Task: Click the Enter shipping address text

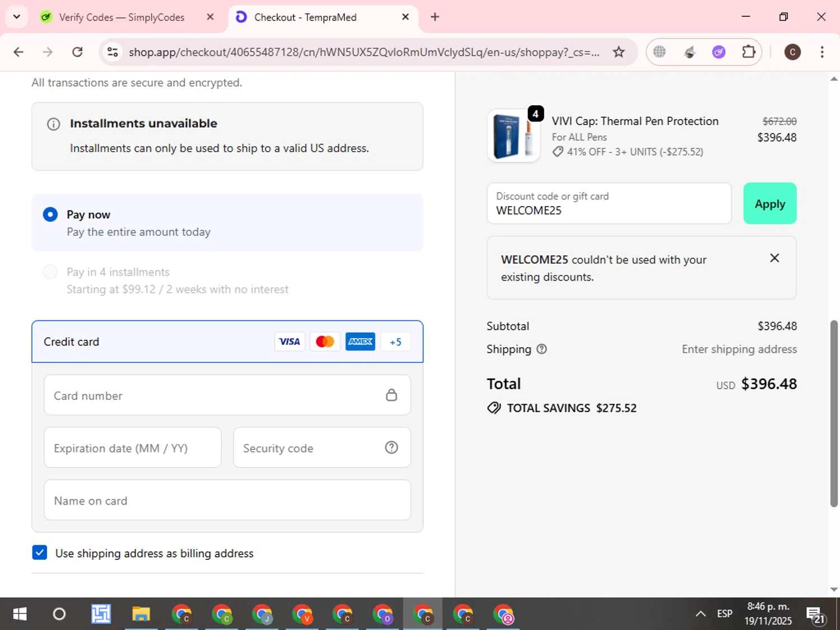Action: tap(739, 349)
